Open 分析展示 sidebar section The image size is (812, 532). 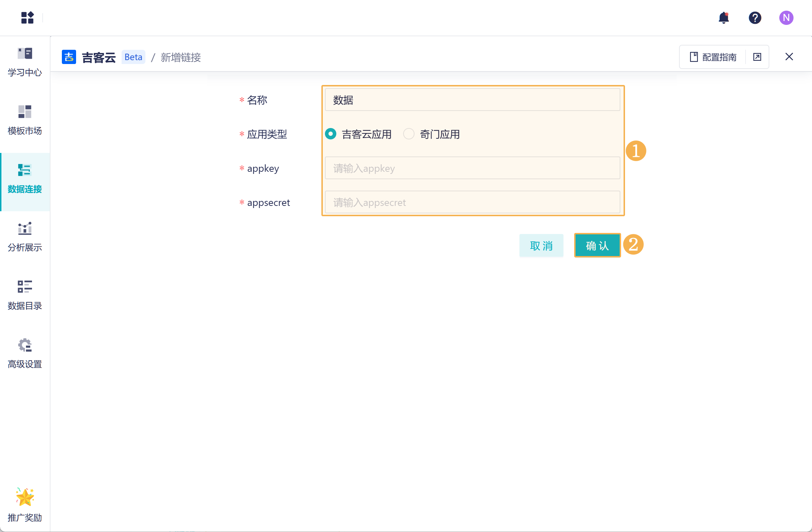click(25, 237)
